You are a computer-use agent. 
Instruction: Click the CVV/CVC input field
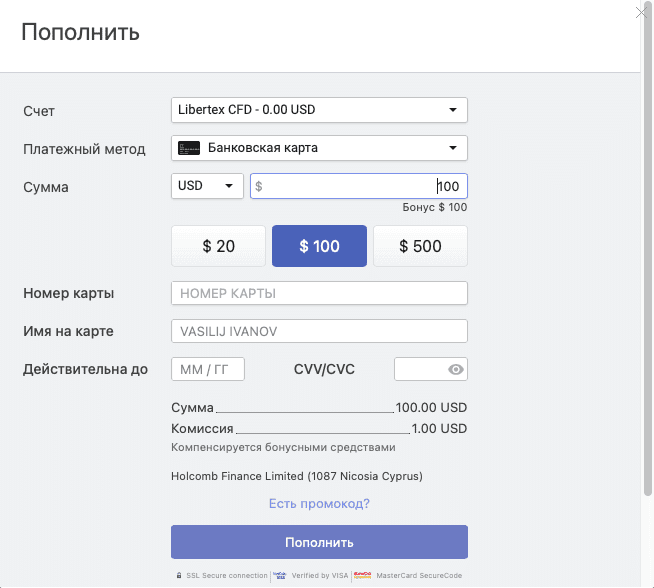point(418,370)
